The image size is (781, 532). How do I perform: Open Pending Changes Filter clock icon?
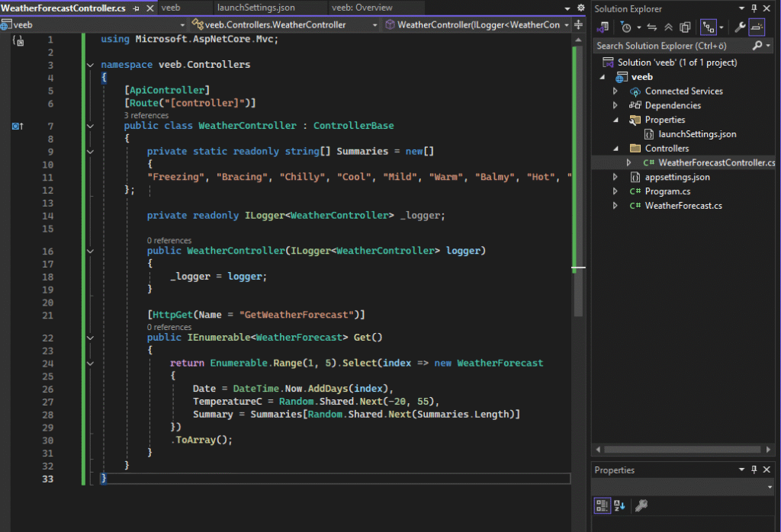click(x=626, y=27)
